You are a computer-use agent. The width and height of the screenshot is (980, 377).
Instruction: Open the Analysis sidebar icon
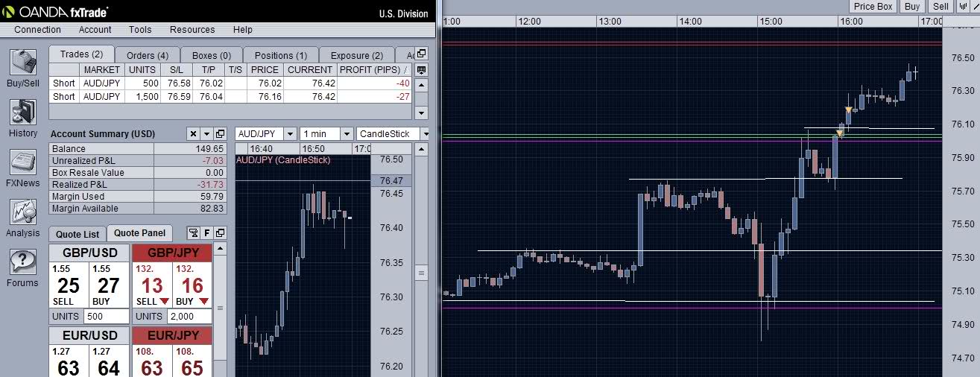click(23, 212)
